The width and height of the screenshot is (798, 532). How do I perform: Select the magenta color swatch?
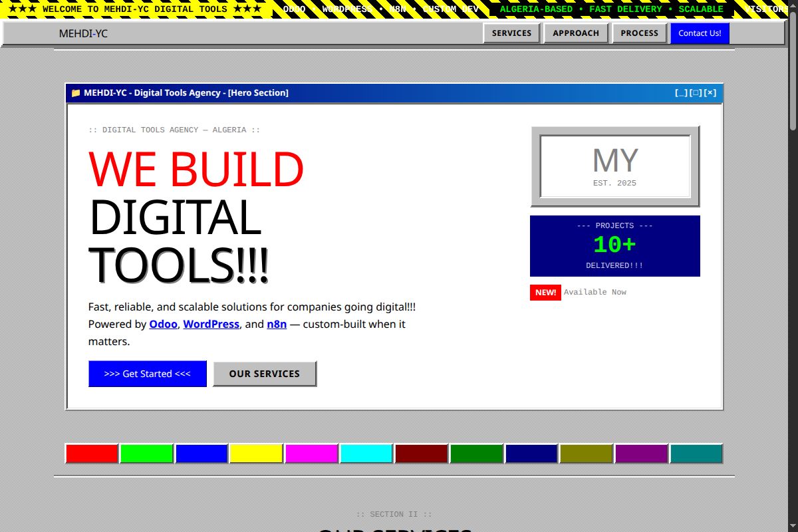[312, 454]
